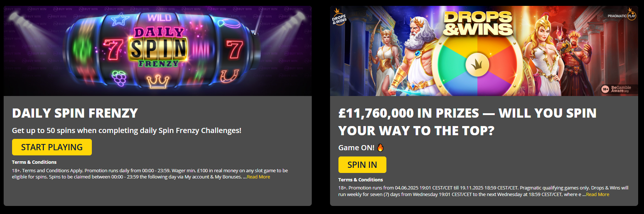Click the crown at the prize wheel center
The width and height of the screenshot is (644, 214).
477,65
